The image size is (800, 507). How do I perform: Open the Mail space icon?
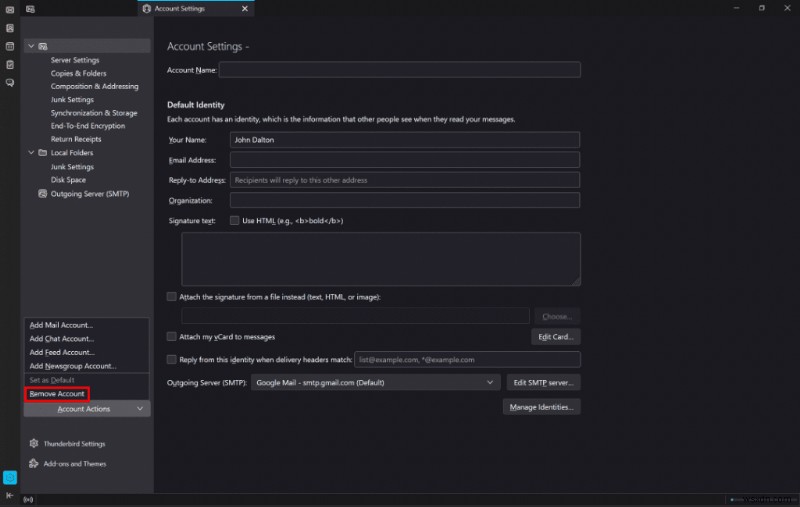pyautogui.click(x=10, y=10)
